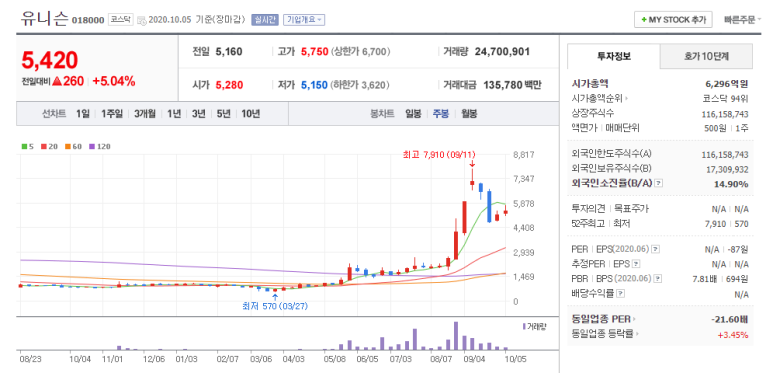Viewport: 773px width, 373px height.
Task: Click the orange 60-day moving average legend
Action: pyautogui.click(x=73, y=146)
